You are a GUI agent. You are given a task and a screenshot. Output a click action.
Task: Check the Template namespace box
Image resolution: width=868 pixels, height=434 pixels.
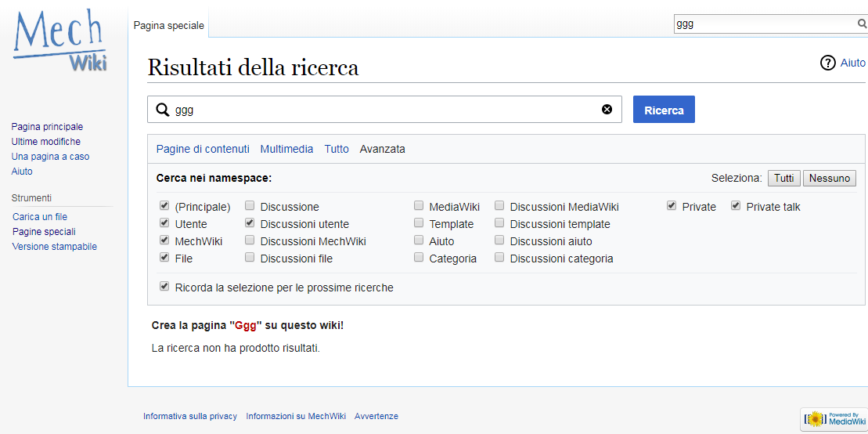[x=419, y=224]
